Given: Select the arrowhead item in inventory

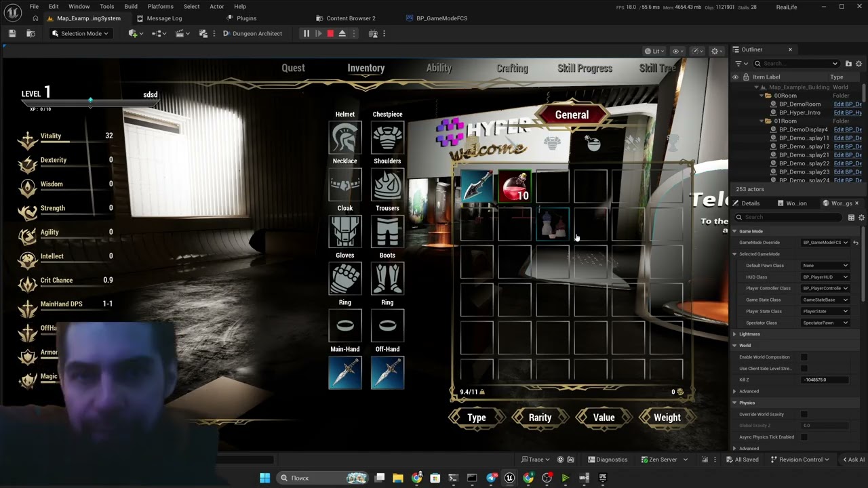Looking at the screenshot, I should (x=477, y=186).
